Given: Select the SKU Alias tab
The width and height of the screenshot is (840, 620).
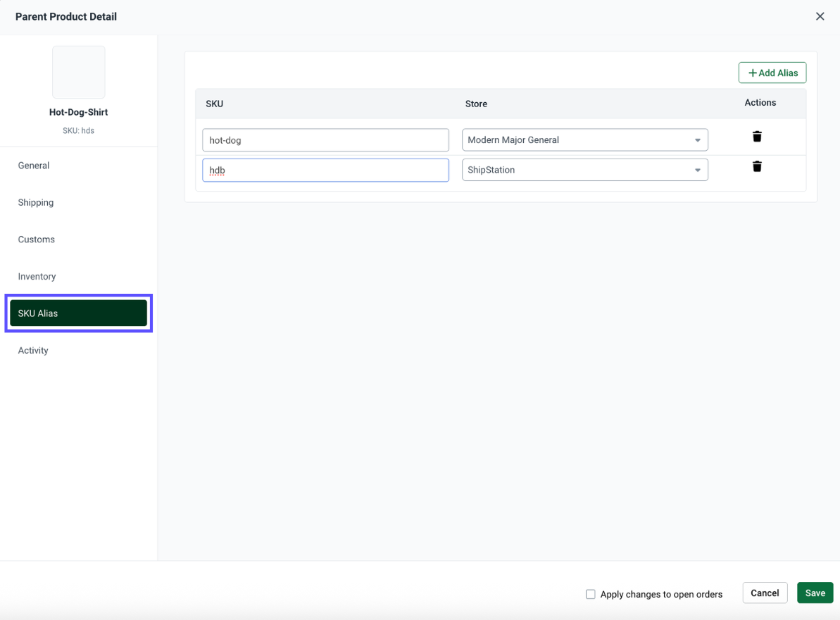Looking at the screenshot, I should point(78,313).
